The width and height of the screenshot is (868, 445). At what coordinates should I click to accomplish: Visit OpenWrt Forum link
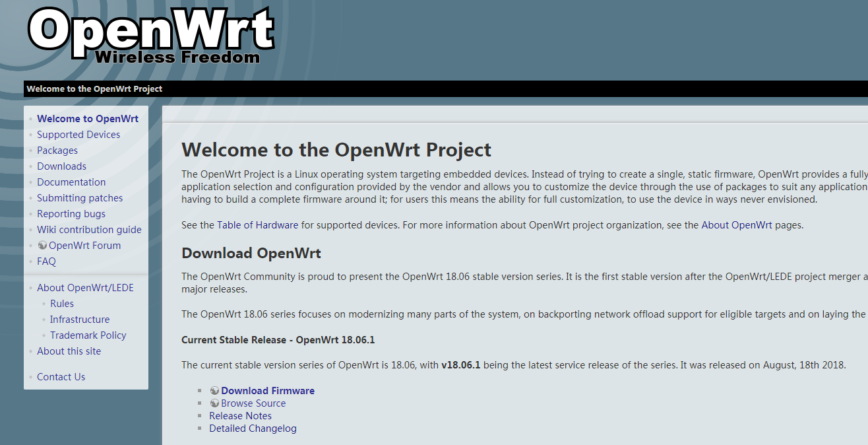click(x=84, y=246)
